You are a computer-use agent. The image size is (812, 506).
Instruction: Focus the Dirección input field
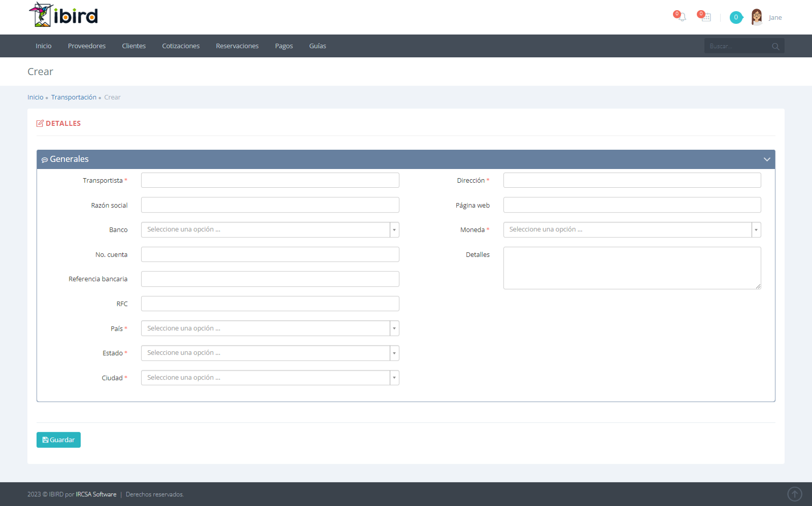(x=632, y=180)
